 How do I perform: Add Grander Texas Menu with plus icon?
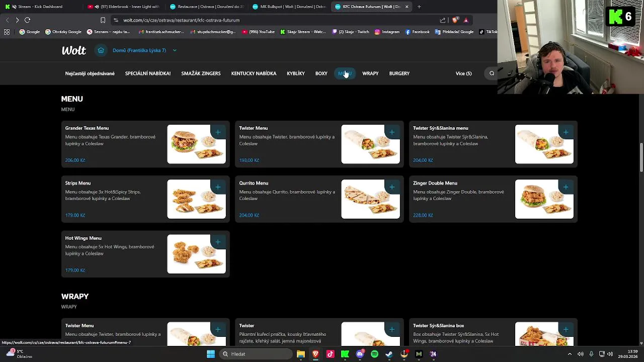[218, 132]
